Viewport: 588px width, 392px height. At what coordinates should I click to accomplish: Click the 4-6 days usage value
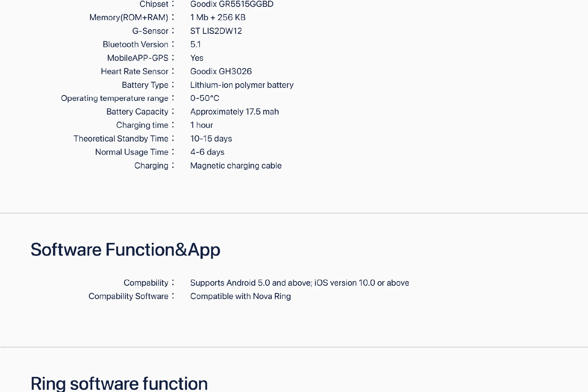point(207,152)
